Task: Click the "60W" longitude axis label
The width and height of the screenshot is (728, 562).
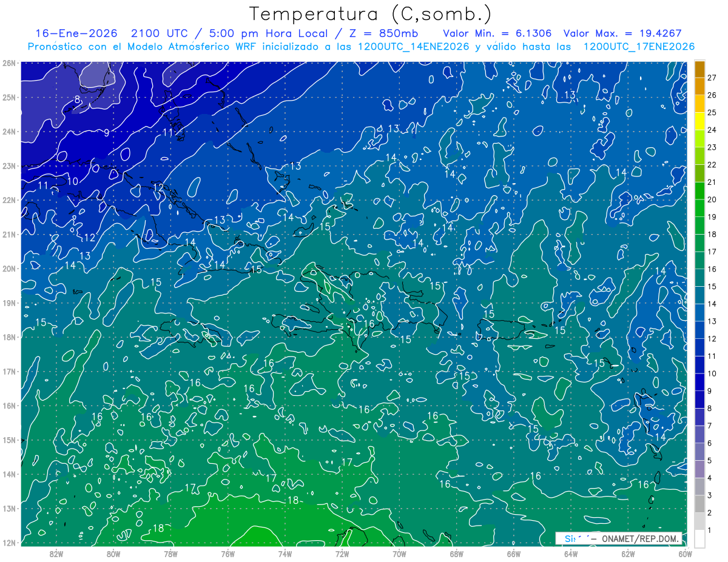Action: click(684, 554)
